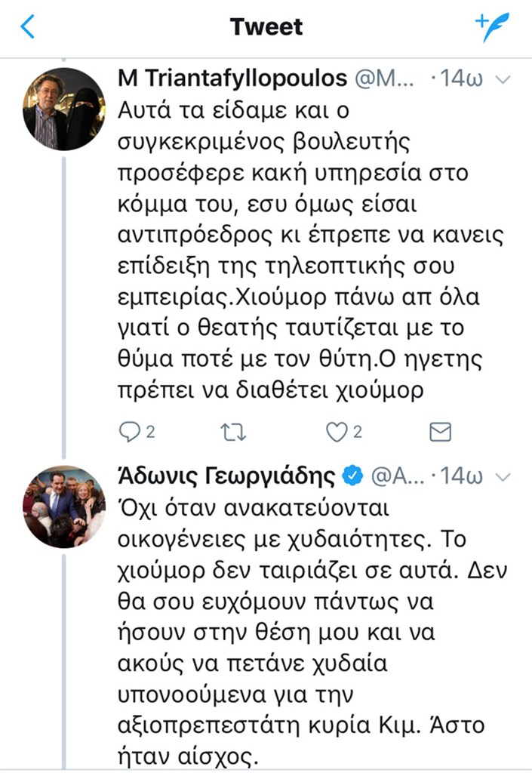Compose a new tweet with the feather icon
This screenshot has width=532, height=773.
pyautogui.click(x=491, y=26)
